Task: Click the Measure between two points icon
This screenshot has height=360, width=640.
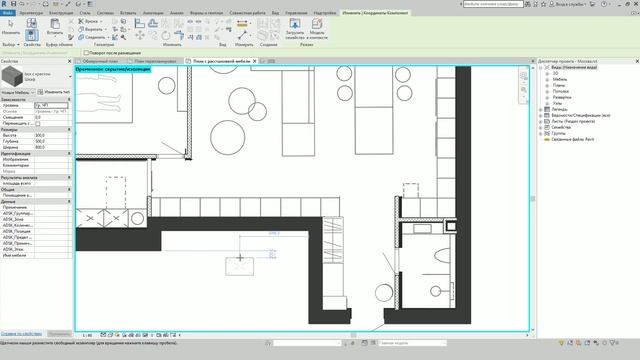Action: point(242,36)
